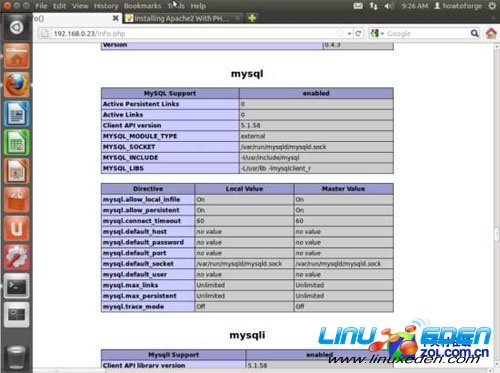This screenshot has height=373, width=500.
Task: Click the vertical scrollbar handle
Action: point(496,234)
